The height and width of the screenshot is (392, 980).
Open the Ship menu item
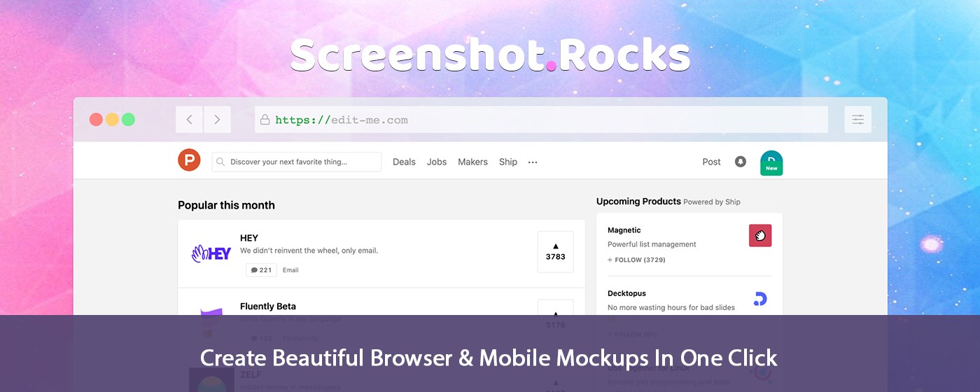coord(508,162)
